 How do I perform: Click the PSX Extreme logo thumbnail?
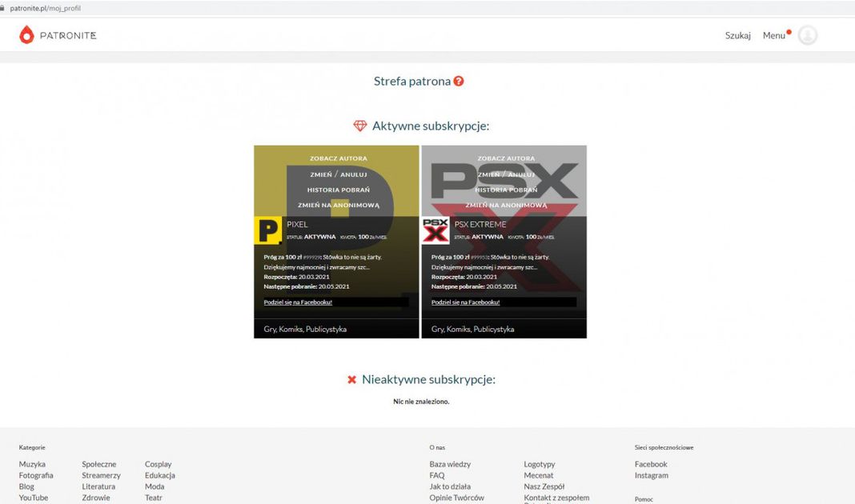click(x=436, y=230)
